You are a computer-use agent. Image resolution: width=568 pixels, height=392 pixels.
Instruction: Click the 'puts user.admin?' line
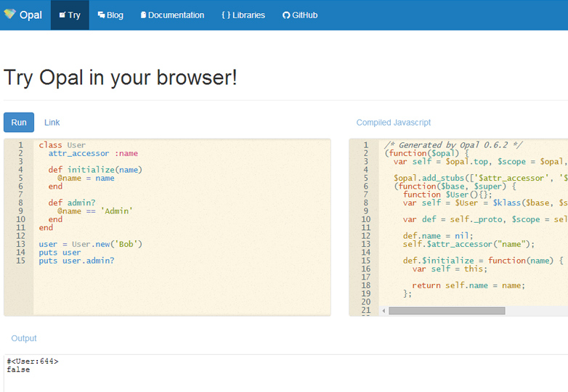[76, 261]
